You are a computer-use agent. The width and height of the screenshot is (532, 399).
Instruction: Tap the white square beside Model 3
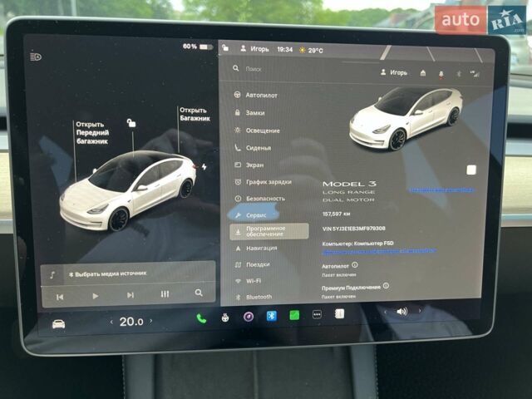[x=471, y=170]
